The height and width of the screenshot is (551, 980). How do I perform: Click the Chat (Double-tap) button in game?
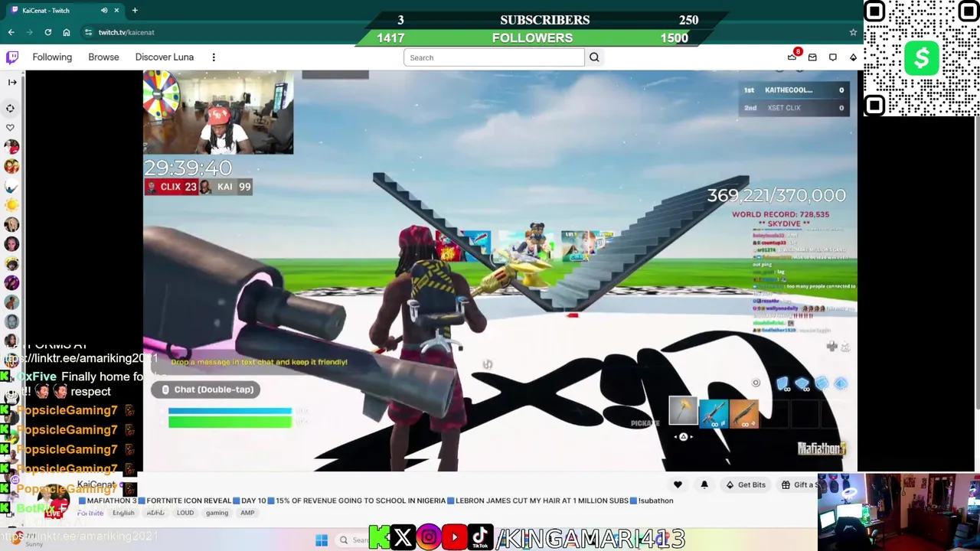205,390
